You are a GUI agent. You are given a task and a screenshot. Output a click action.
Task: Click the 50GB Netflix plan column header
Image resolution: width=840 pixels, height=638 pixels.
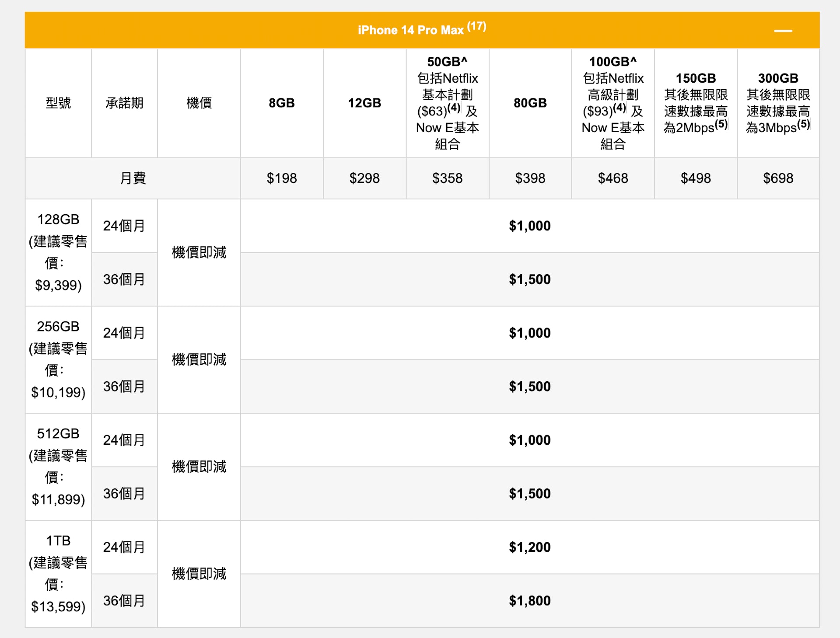tap(447, 103)
